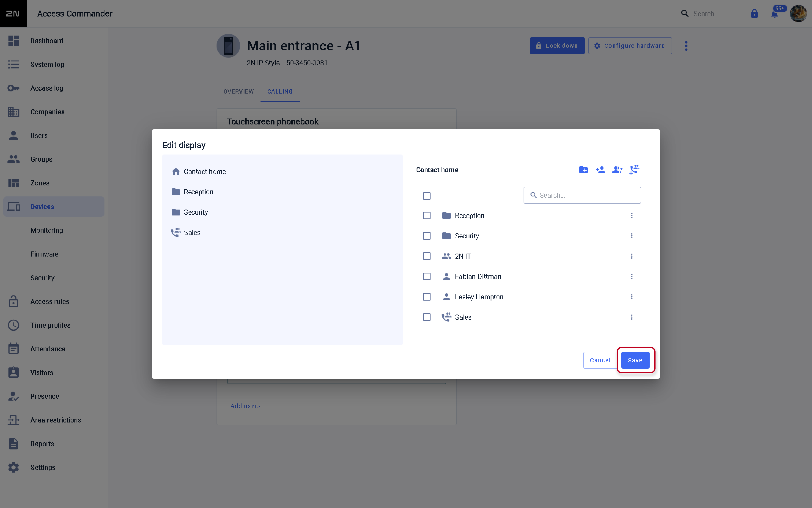Click the Devices icon in sidebar

click(13, 207)
